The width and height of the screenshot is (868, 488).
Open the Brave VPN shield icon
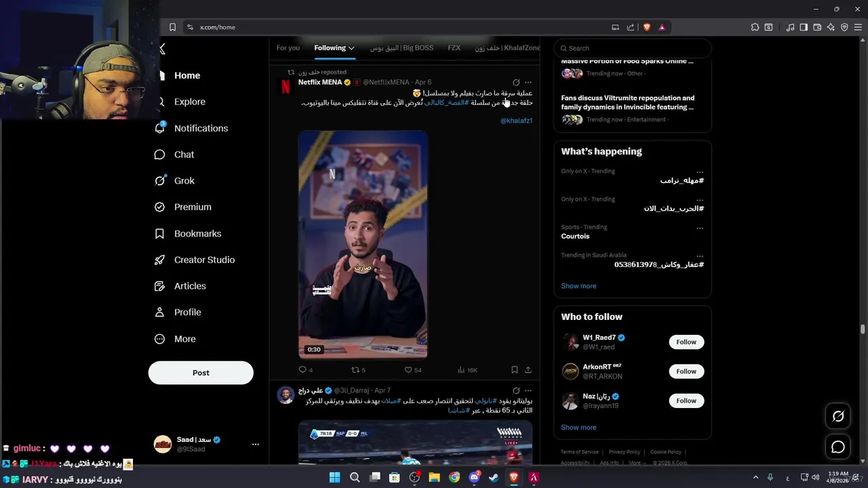pyautogui.click(x=844, y=27)
